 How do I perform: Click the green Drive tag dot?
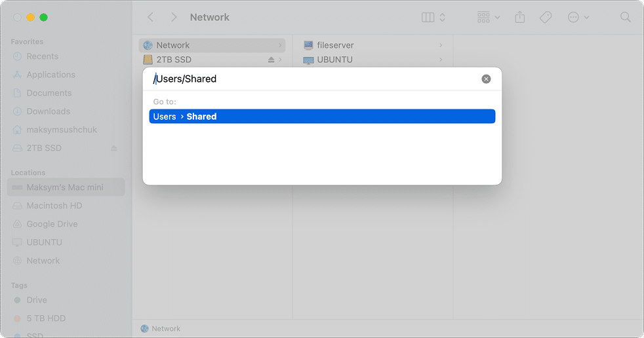[x=17, y=300]
